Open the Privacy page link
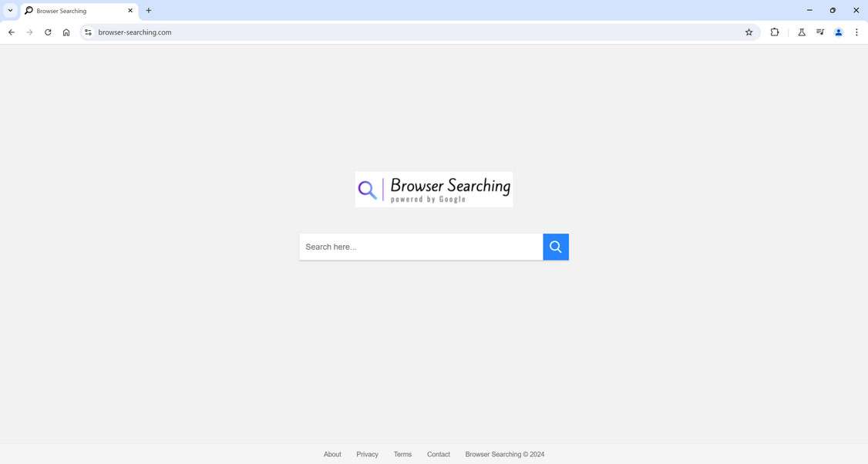The image size is (868, 464). 367,454
